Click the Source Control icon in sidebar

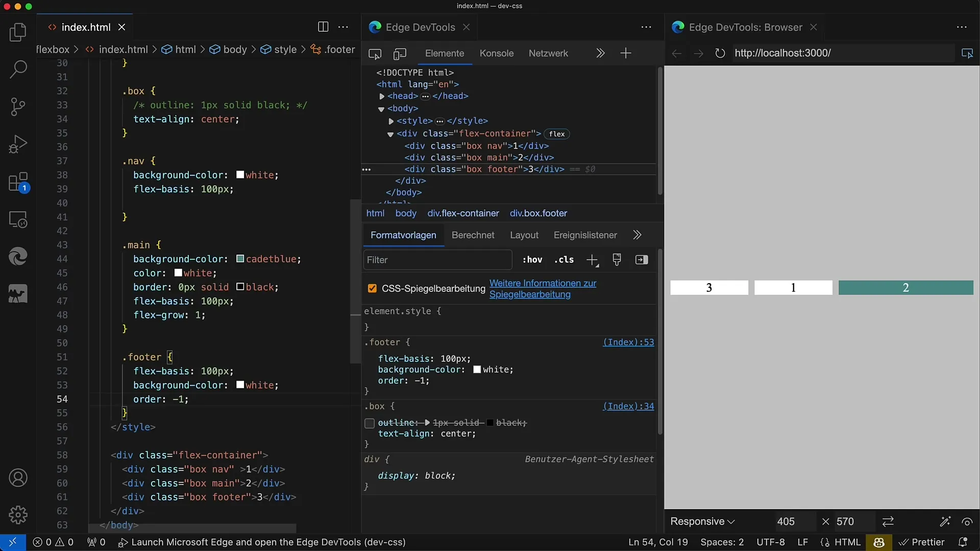click(18, 106)
